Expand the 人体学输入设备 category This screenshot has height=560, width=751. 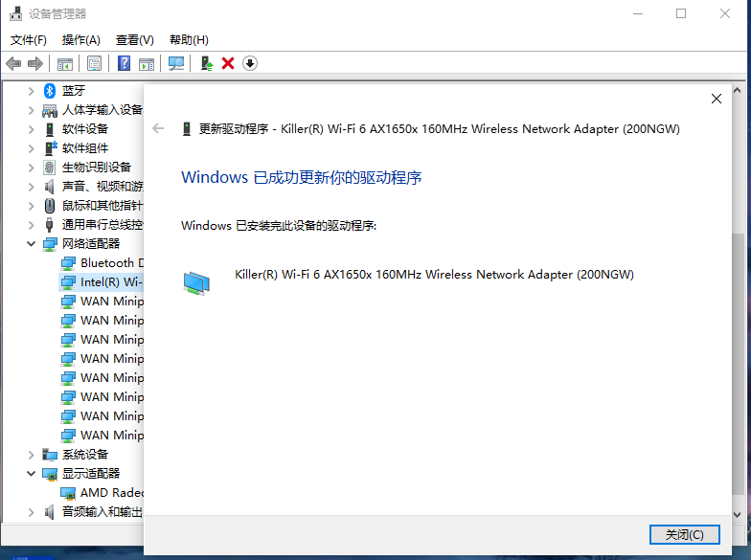(x=31, y=110)
